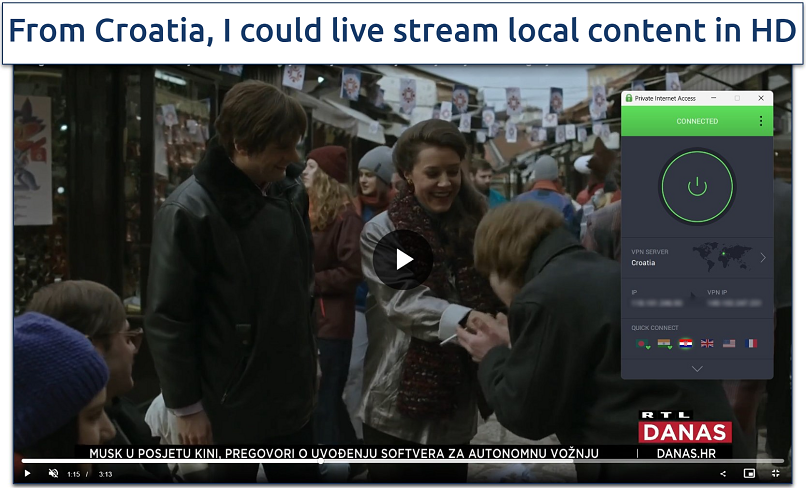The width and height of the screenshot is (806, 488).
Task: Click the 3:13 total duration display
Action: tap(105, 474)
